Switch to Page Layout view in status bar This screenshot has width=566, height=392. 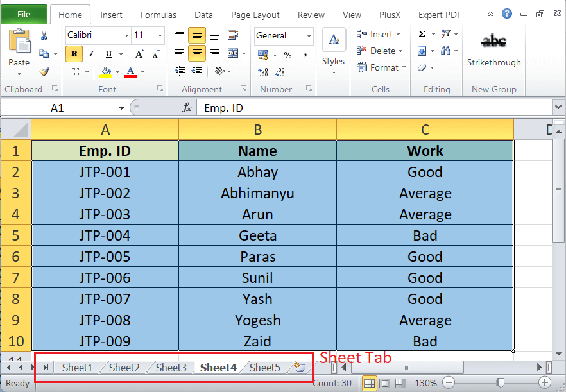(384, 383)
